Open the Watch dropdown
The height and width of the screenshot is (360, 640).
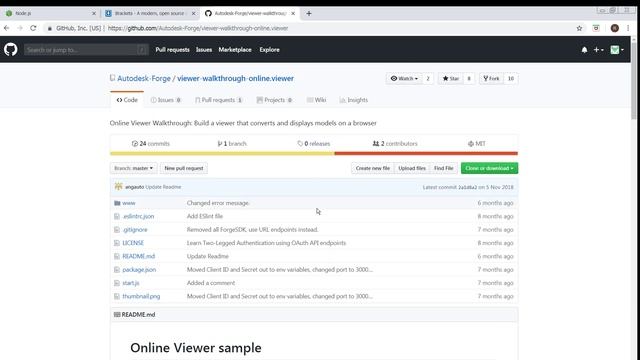tap(404, 78)
